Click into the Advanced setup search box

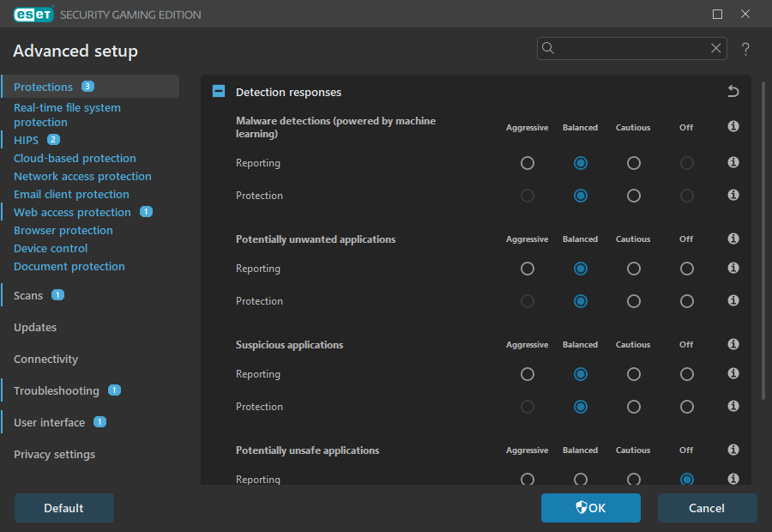(632, 48)
